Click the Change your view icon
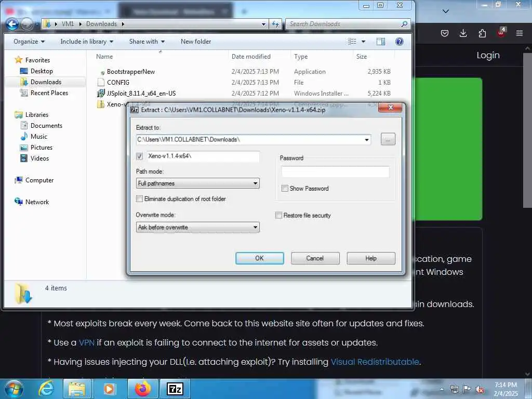 tap(352, 42)
